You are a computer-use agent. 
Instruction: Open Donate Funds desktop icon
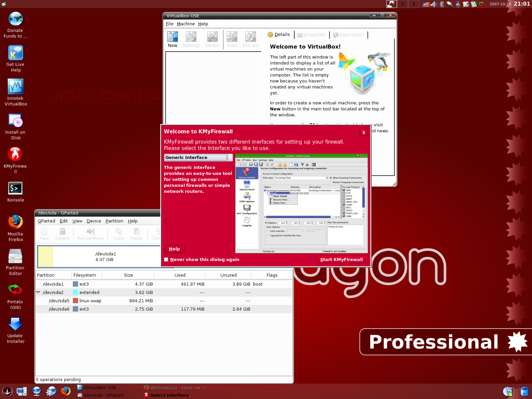(16, 25)
